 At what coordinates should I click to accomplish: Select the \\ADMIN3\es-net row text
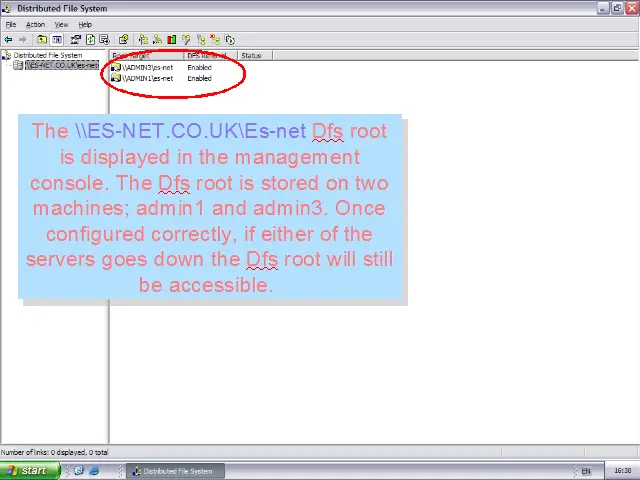point(147,67)
